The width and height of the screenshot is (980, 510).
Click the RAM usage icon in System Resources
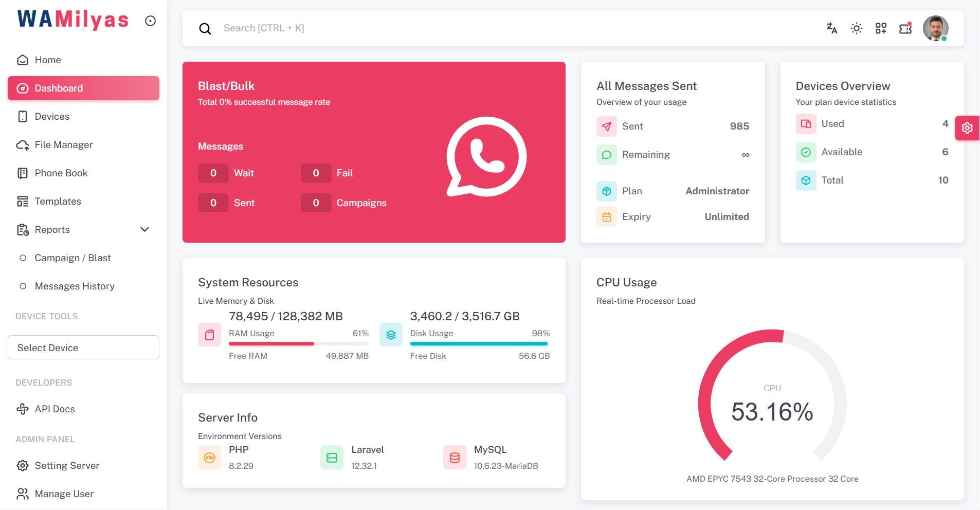coord(209,334)
